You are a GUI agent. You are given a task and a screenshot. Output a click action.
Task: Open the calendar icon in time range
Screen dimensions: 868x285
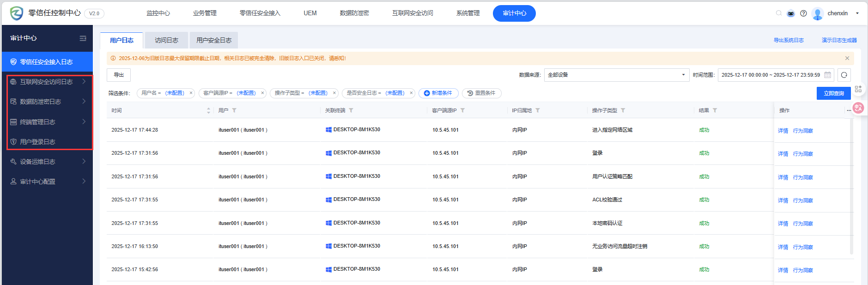[827, 75]
